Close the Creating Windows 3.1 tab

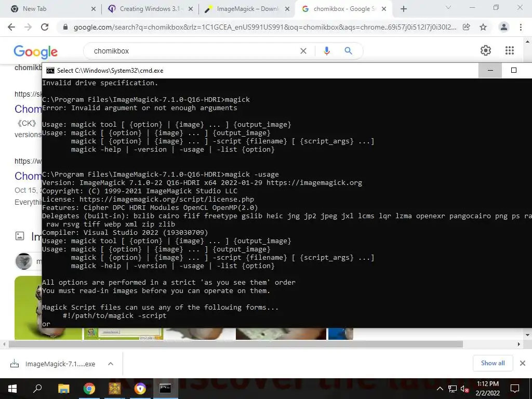(191, 9)
